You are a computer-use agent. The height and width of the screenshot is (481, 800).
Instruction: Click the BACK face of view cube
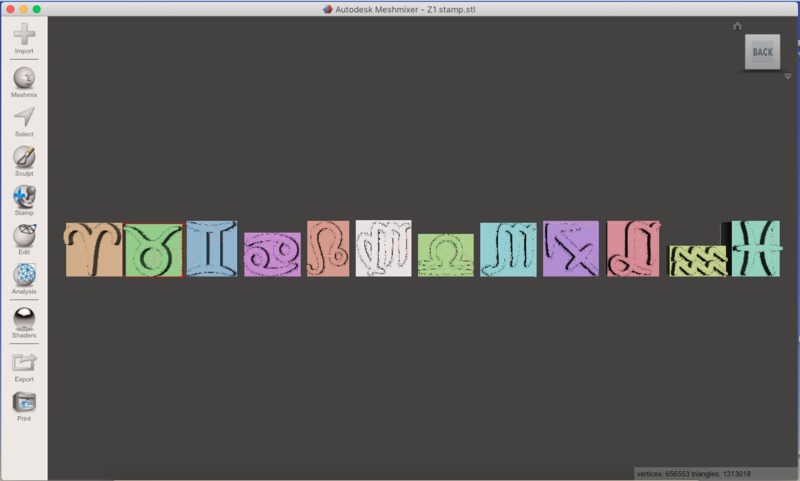(762, 52)
